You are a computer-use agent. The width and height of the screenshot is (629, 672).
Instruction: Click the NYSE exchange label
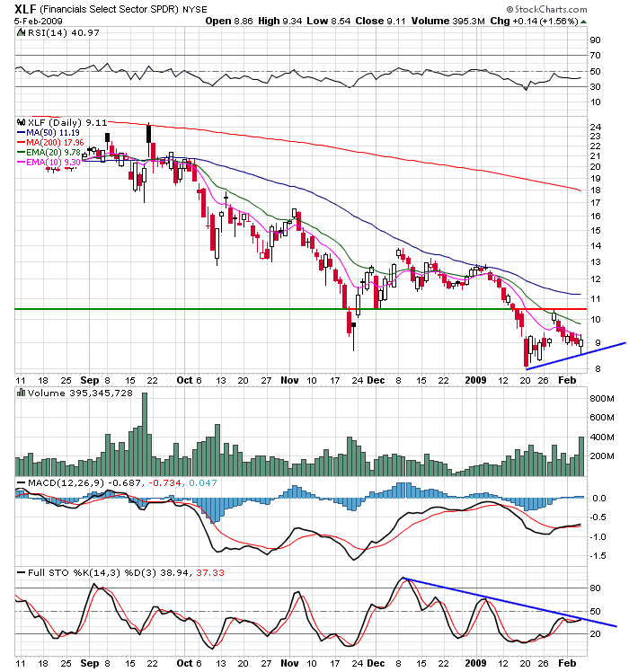(195, 9)
